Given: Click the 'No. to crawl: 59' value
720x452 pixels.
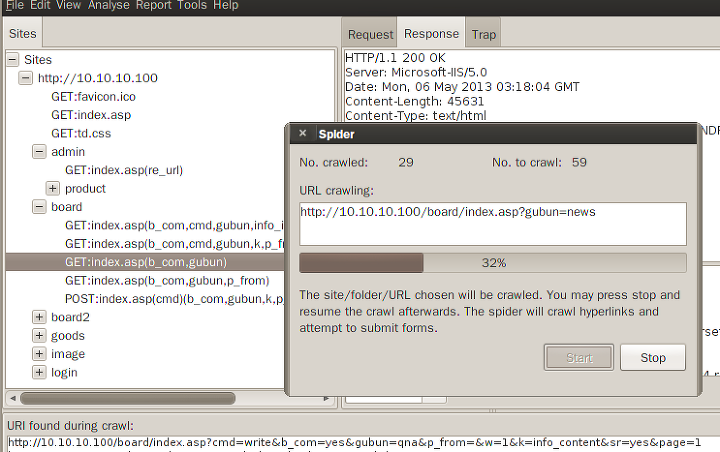Looking at the screenshot, I should 579,162.
